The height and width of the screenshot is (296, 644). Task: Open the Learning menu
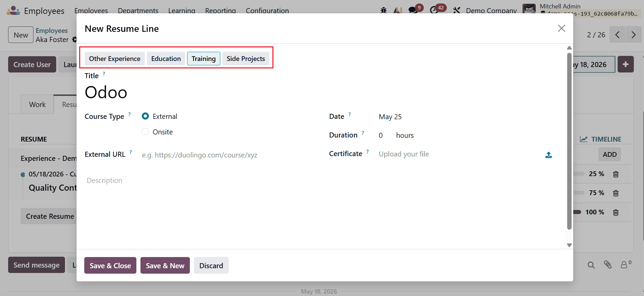(182, 11)
